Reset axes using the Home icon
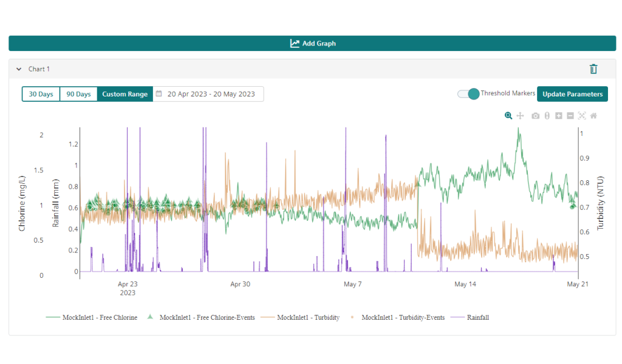Image resolution: width=622 pixels, height=364 pixels. click(x=593, y=115)
